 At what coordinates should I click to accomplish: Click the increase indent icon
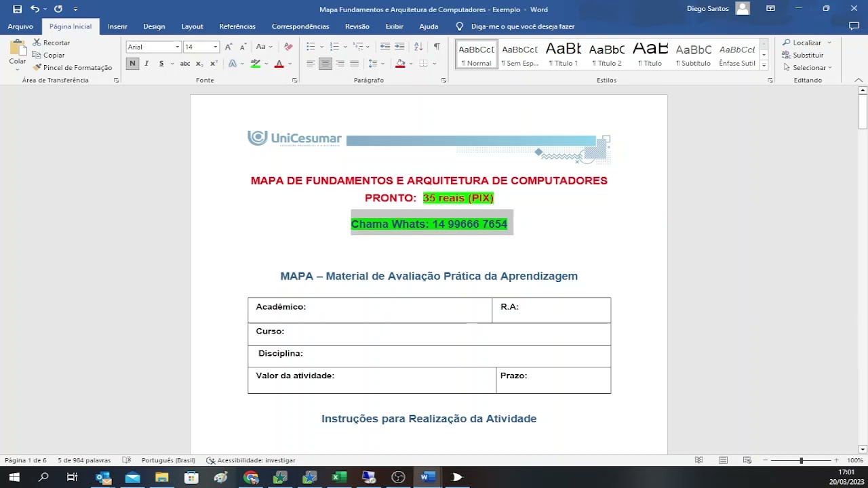[x=399, y=47]
